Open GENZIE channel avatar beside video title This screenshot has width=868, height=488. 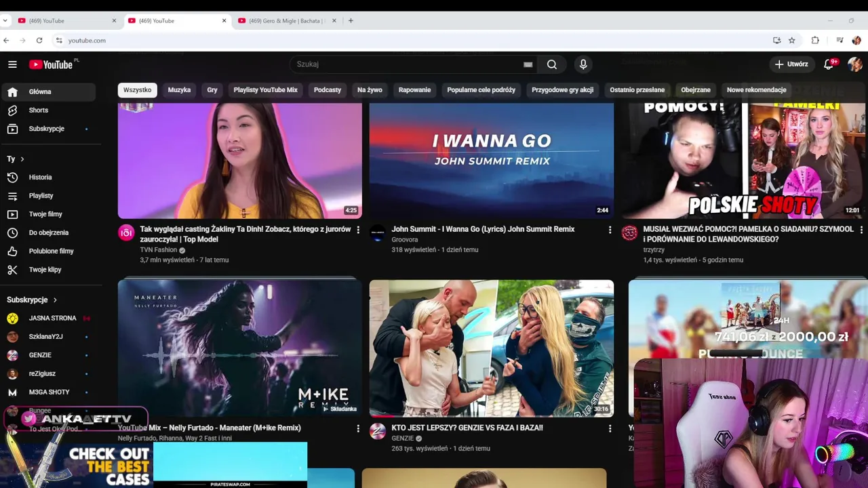[x=378, y=431]
